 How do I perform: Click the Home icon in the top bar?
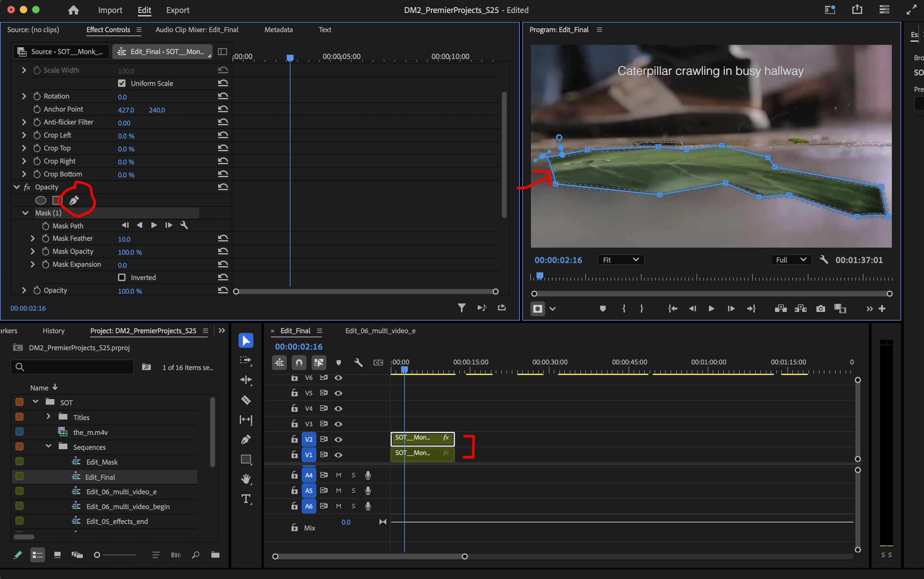(73, 10)
